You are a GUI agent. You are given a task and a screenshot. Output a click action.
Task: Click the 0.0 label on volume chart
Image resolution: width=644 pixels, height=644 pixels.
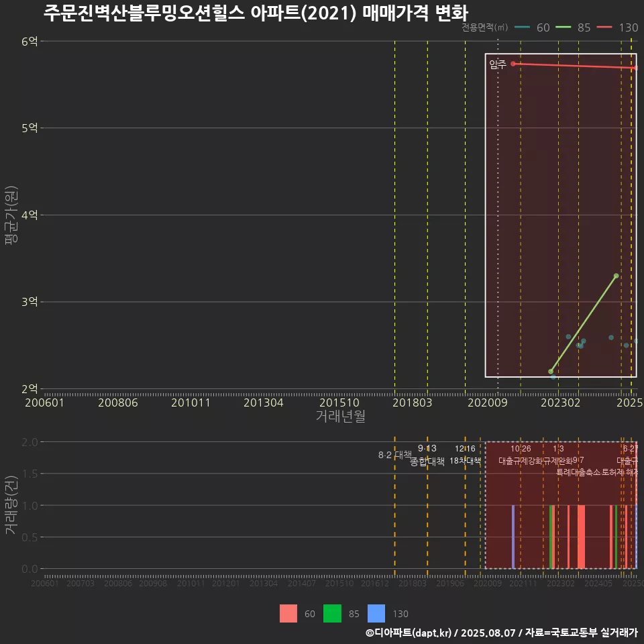tap(30, 569)
